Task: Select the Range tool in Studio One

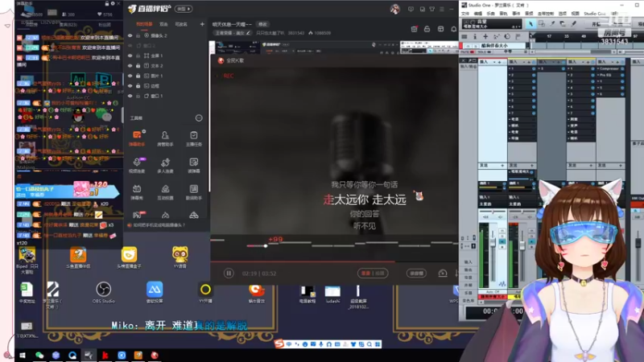Action: (541, 24)
